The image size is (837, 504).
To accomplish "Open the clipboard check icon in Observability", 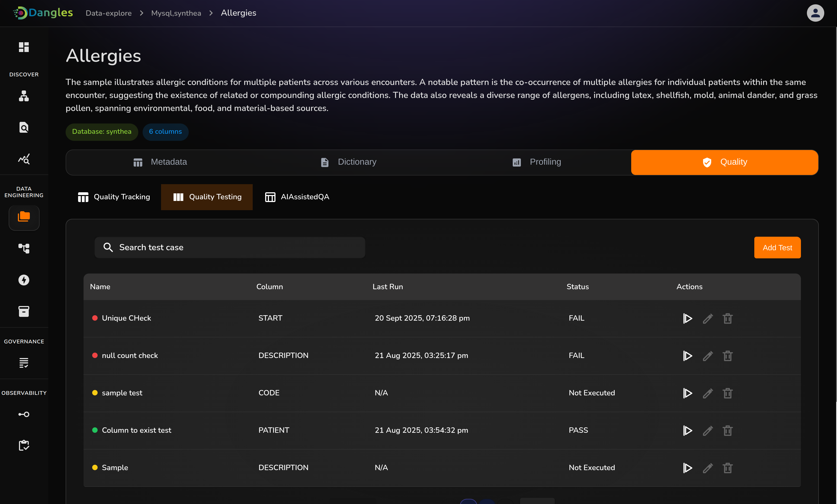I will 24,445.
